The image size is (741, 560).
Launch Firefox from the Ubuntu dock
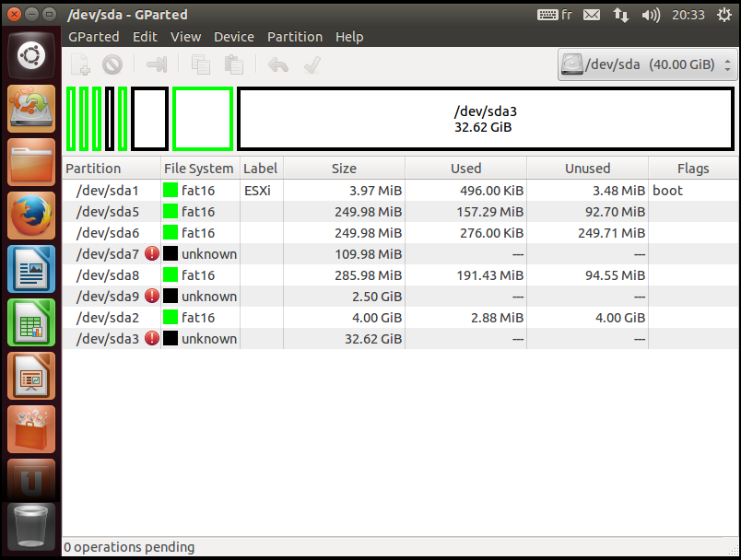pos(32,217)
